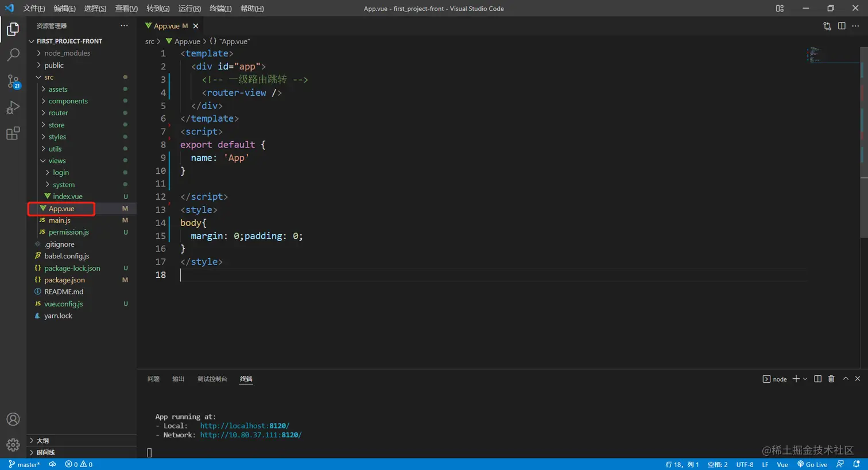Start Go Live server
The width and height of the screenshot is (868, 470).
tap(812, 464)
